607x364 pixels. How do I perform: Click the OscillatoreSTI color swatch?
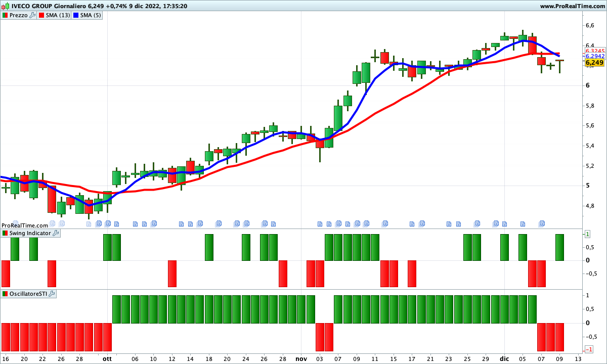[5, 294]
